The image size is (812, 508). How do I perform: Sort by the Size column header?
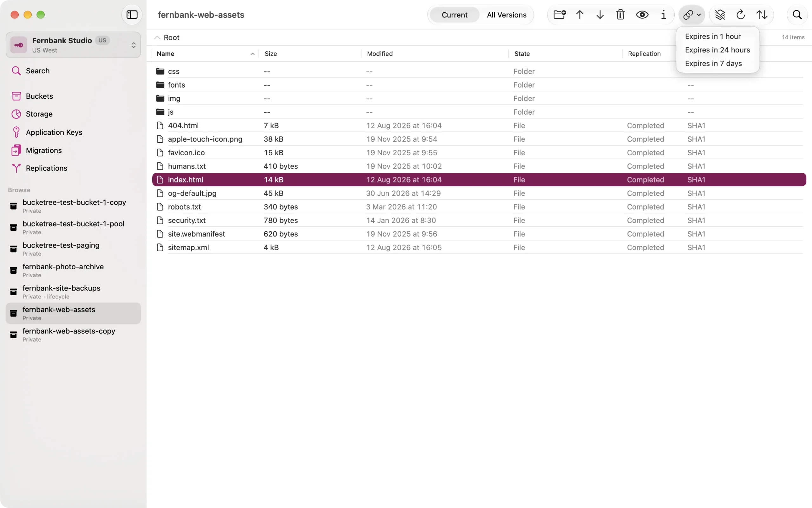point(311,54)
